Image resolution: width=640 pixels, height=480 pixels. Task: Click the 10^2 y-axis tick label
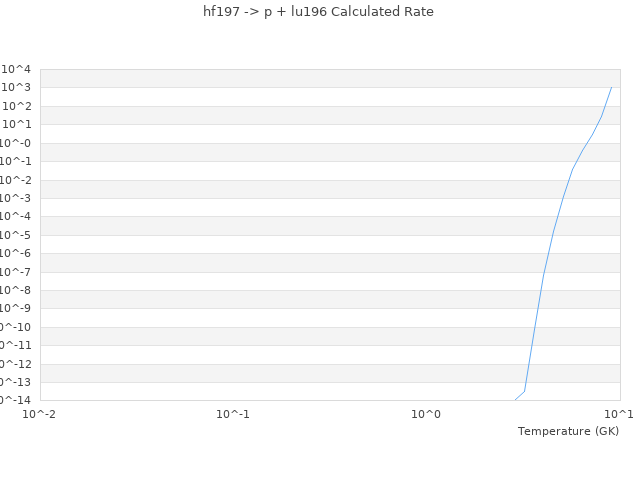click(x=16, y=106)
